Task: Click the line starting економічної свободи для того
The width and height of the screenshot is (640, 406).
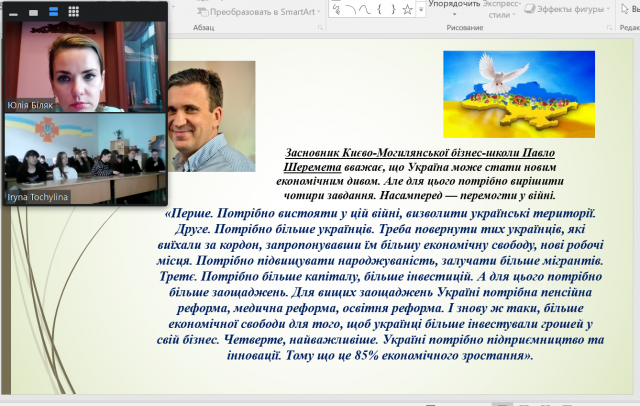Action: pyautogui.click(x=380, y=324)
